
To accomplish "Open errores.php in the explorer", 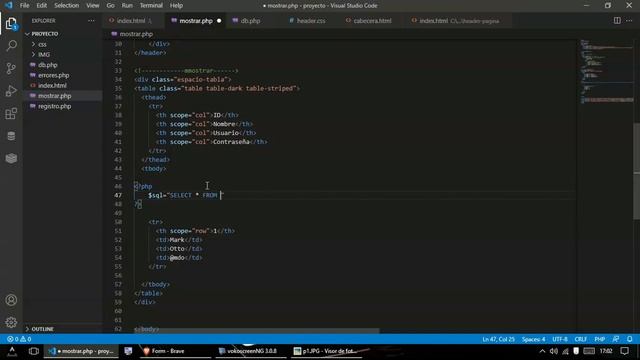I will tap(53, 75).
